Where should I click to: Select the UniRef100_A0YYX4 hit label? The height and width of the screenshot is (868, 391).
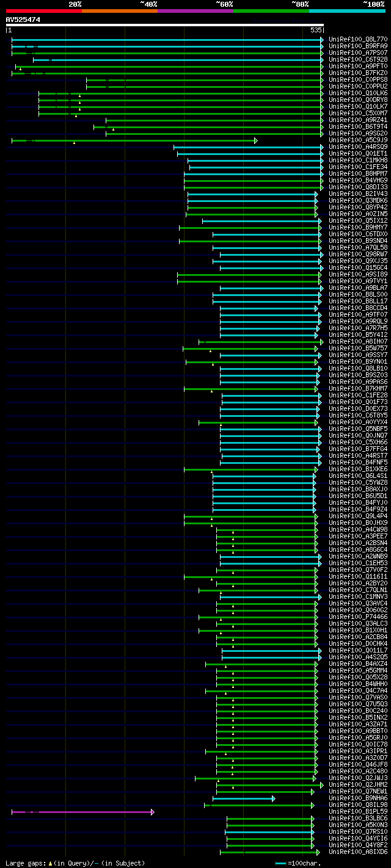358,422
